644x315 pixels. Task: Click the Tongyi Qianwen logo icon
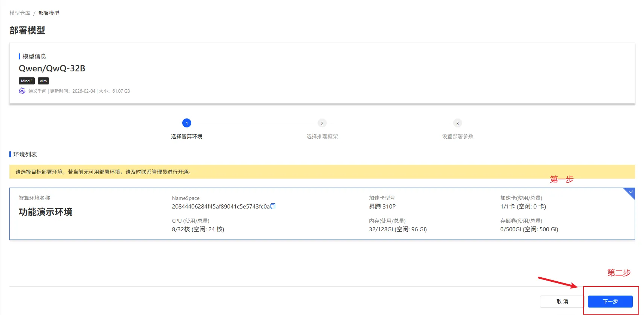pos(22,91)
